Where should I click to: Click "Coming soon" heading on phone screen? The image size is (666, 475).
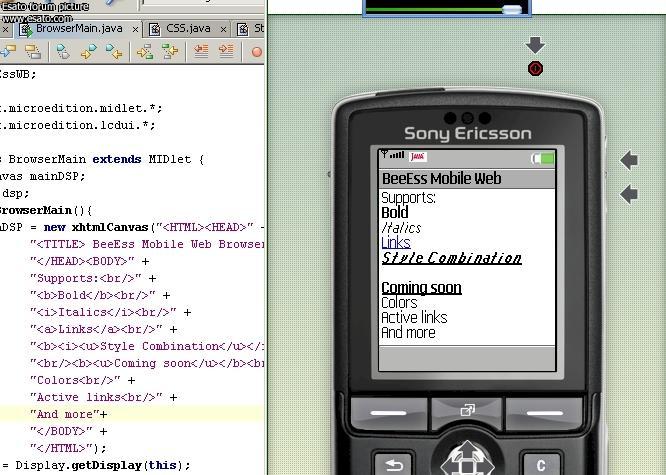tap(421, 288)
